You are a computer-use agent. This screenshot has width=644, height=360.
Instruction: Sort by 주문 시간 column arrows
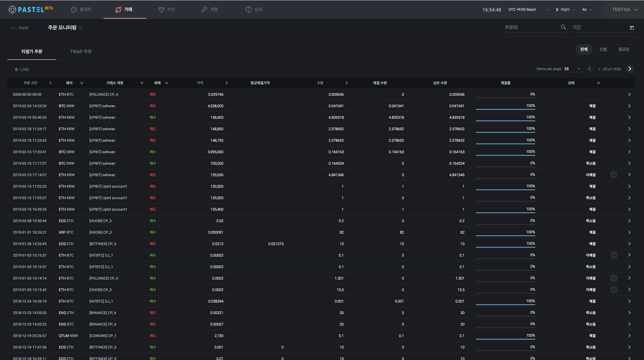50,83
